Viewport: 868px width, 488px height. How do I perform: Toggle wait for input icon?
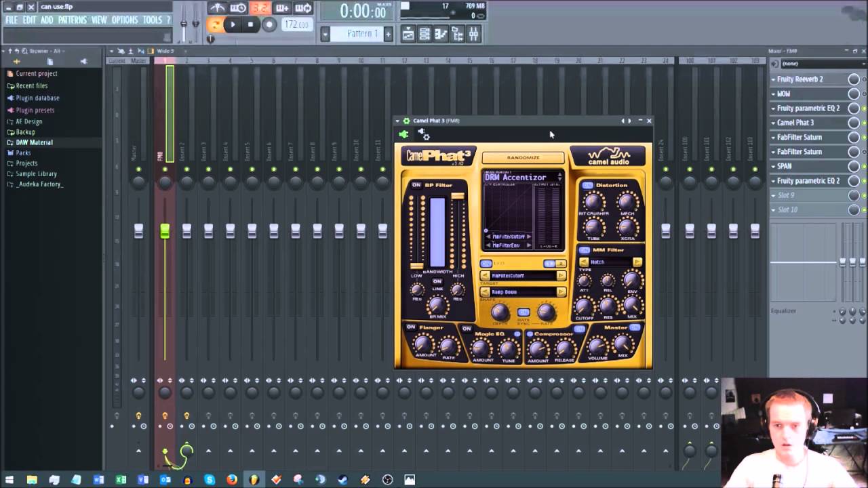point(238,8)
